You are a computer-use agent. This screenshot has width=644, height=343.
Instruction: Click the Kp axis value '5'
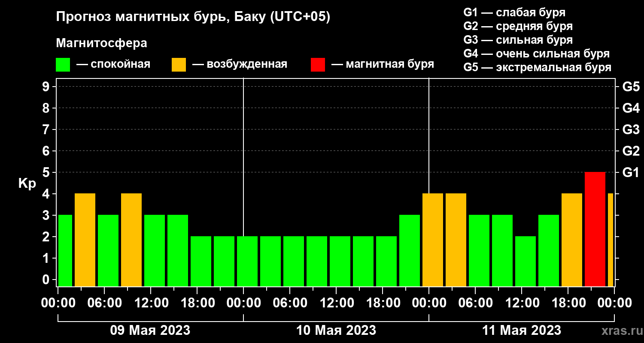click(47, 172)
